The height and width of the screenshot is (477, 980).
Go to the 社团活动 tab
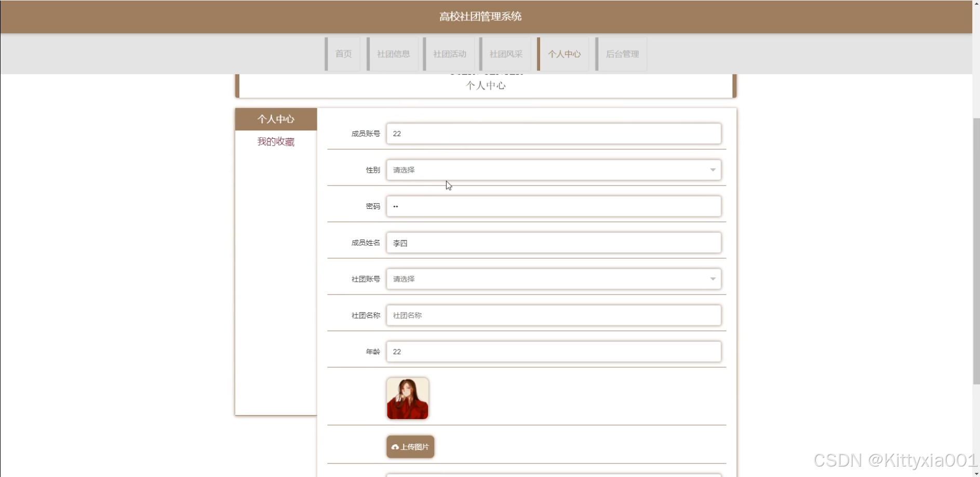click(x=449, y=54)
